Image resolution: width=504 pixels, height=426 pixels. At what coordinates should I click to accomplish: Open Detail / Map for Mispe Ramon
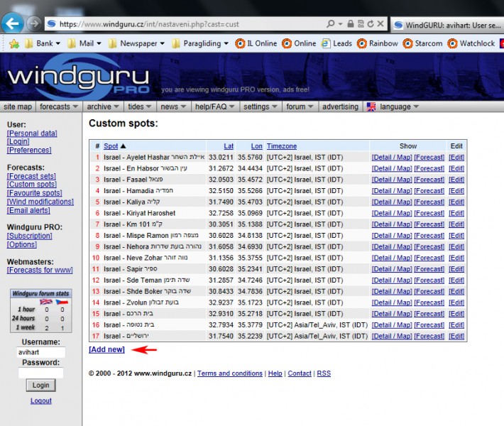pos(392,235)
